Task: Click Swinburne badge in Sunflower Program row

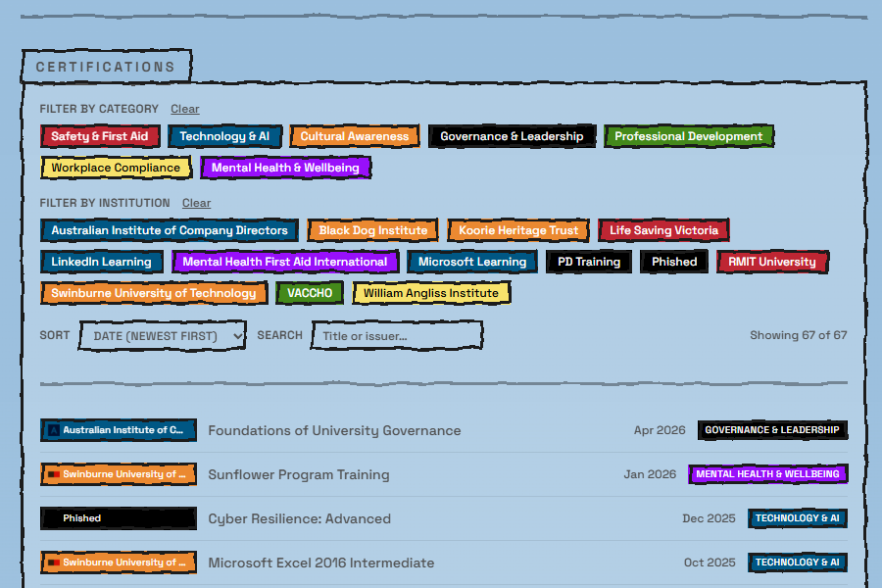Action: [119, 474]
